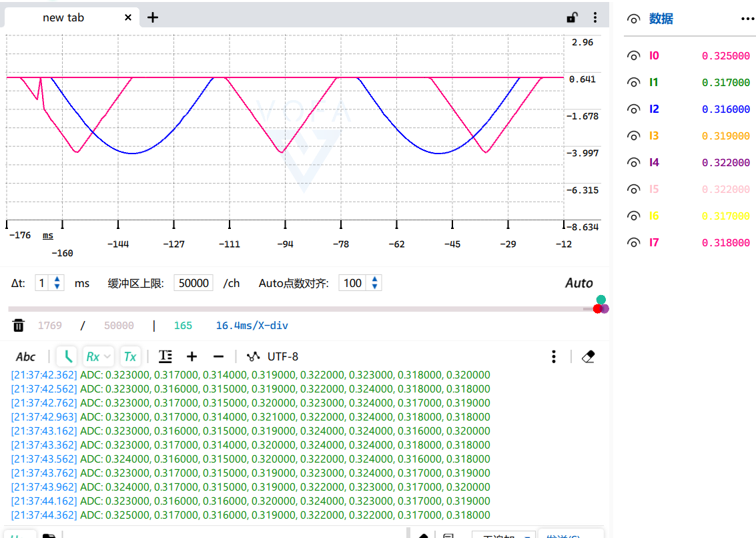The image size is (756, 538).
Task: Click the log line timestamped 21:37:42.362
Action: click(x=250, y=375)
